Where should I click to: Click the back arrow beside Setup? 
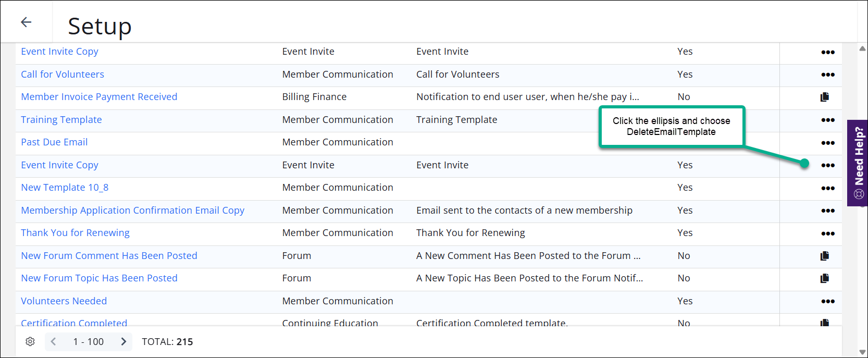pos(26,22)
